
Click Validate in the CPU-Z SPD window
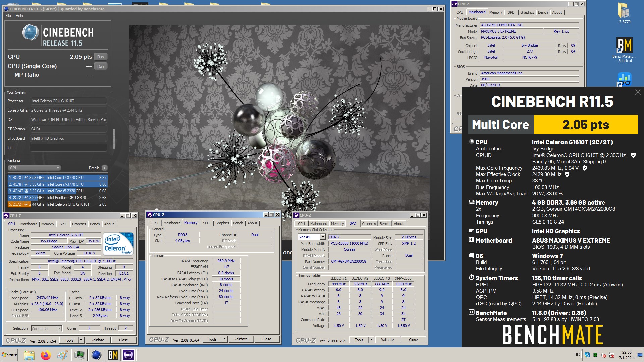(387, 340)
